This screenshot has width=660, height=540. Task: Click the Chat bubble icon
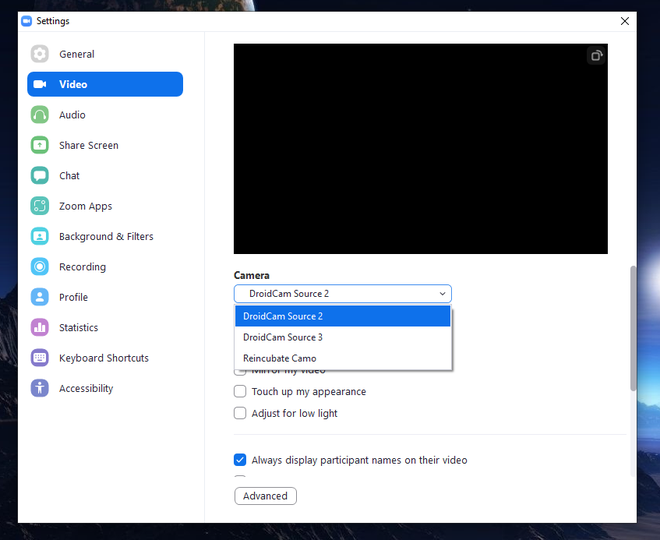coord(40,176)
